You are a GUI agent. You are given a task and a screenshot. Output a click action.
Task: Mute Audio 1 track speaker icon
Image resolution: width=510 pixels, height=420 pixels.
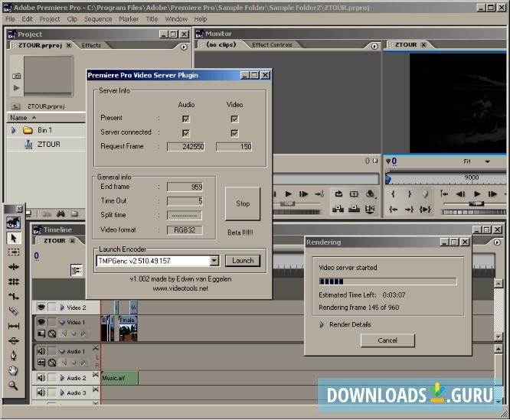41,351
